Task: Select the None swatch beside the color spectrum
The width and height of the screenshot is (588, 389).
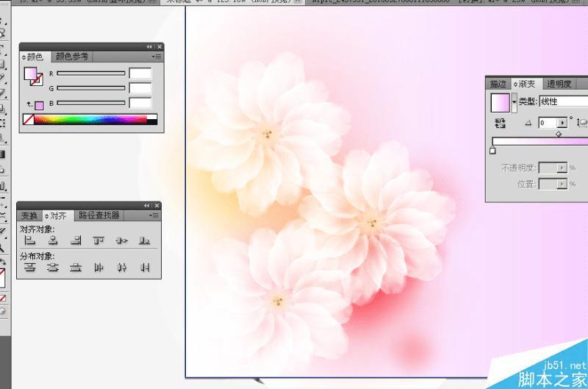Action: tap(29, 119)
